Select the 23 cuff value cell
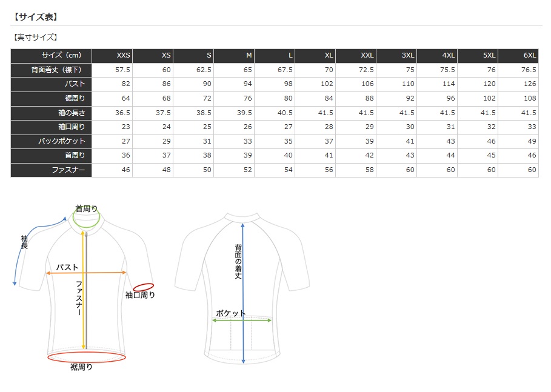 (x=112, y=127)
